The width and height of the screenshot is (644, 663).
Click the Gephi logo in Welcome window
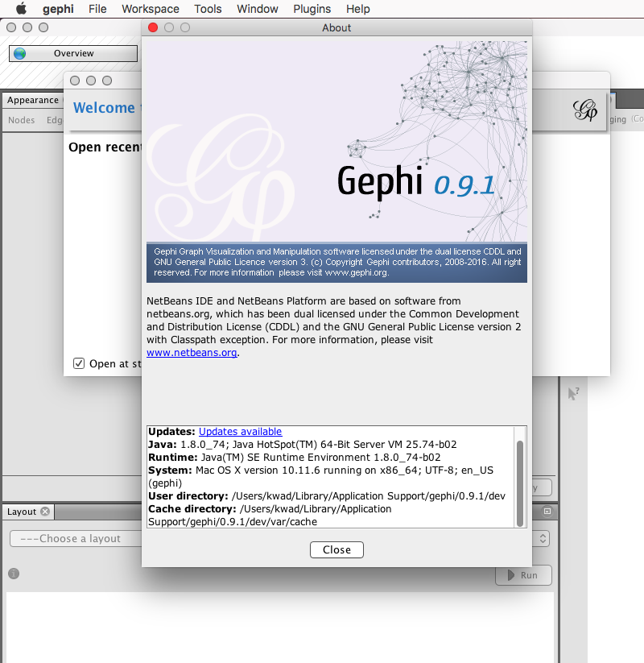[x=585, y=110]
